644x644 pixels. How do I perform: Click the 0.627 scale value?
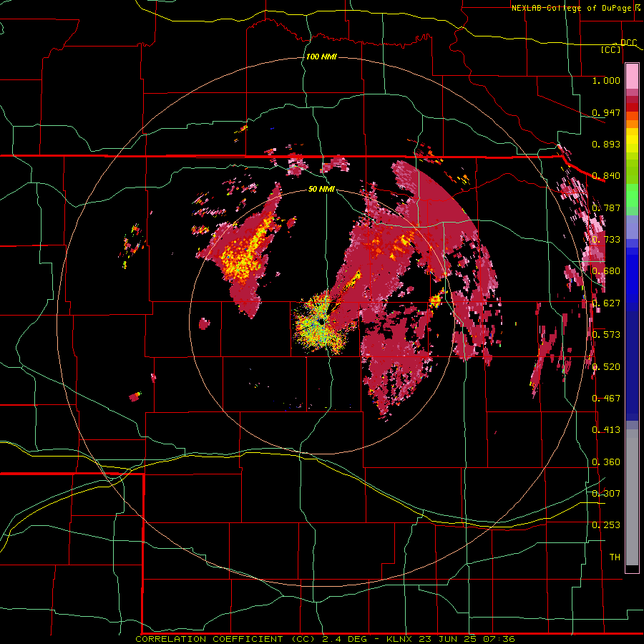click(x=606, y=303)
